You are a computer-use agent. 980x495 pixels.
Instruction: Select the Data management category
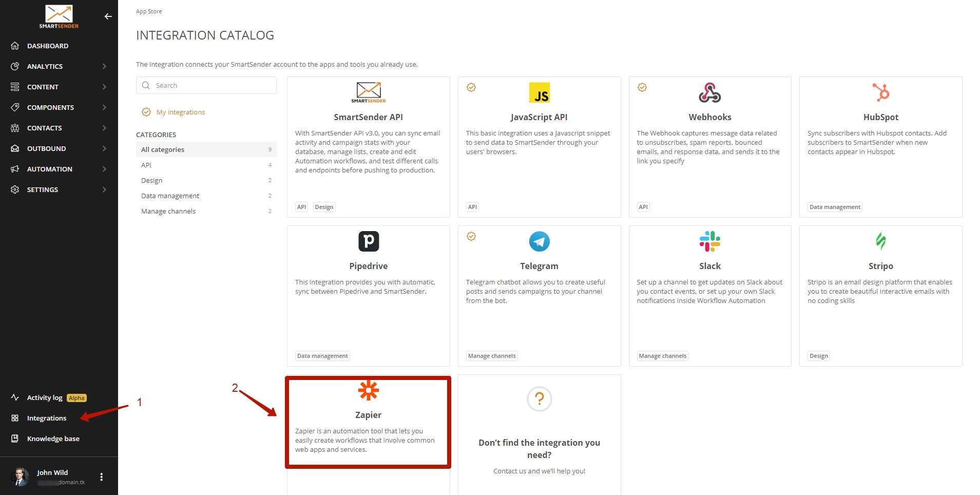tap(170, 196)
